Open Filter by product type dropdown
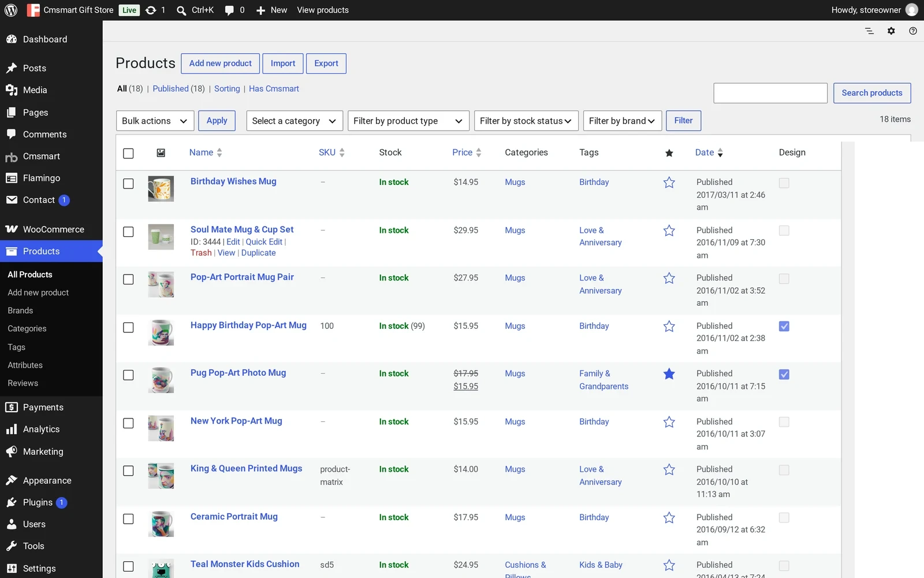Viewport: 924px width, 578px height. (408, 121)
